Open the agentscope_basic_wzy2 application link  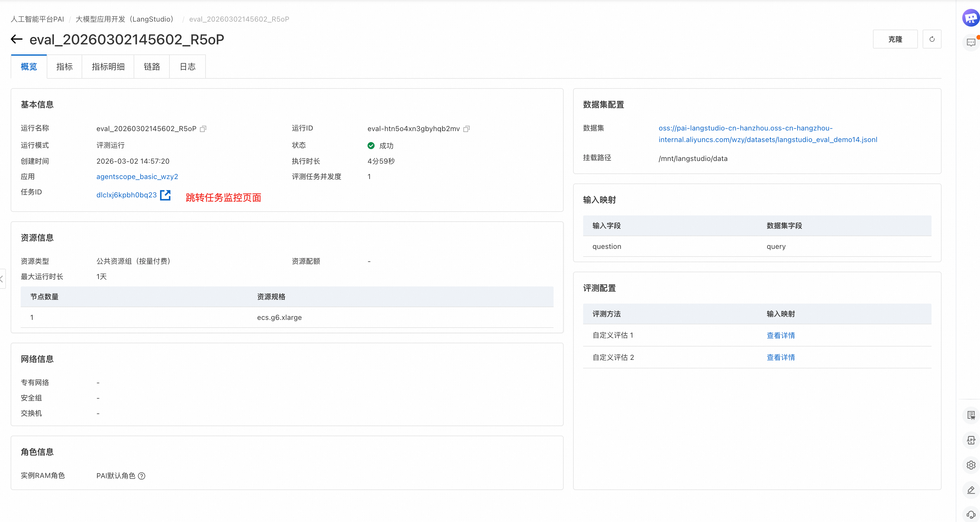[x=137, y=177]
